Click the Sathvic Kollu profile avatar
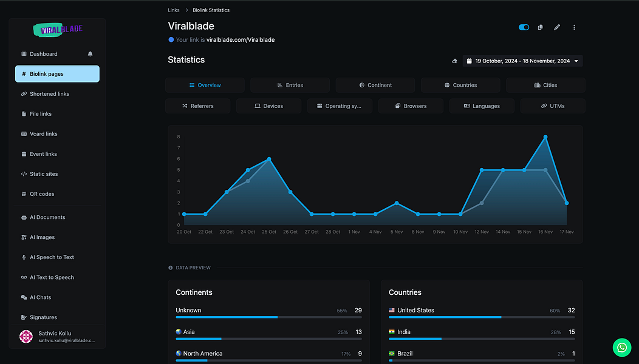The height and width of the screenshot is (364, 639). click(26, 337)
